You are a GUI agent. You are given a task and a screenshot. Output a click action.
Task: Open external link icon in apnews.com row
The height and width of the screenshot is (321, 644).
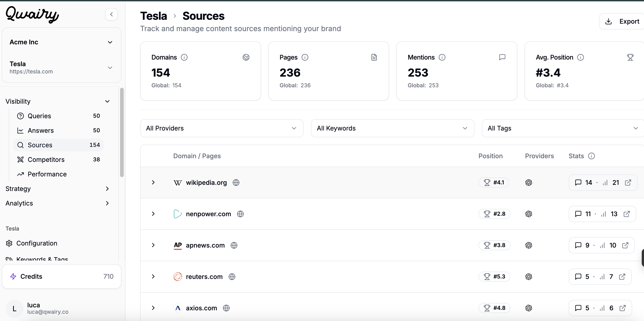tap(625, 245)
